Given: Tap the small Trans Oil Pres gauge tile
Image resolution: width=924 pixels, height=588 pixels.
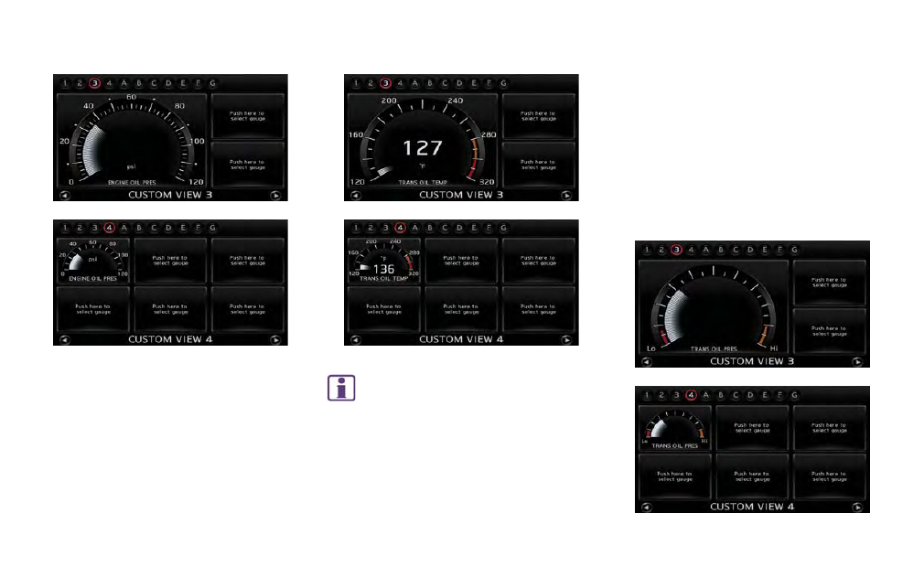Looking at the screenshot, I should [675, 428].
